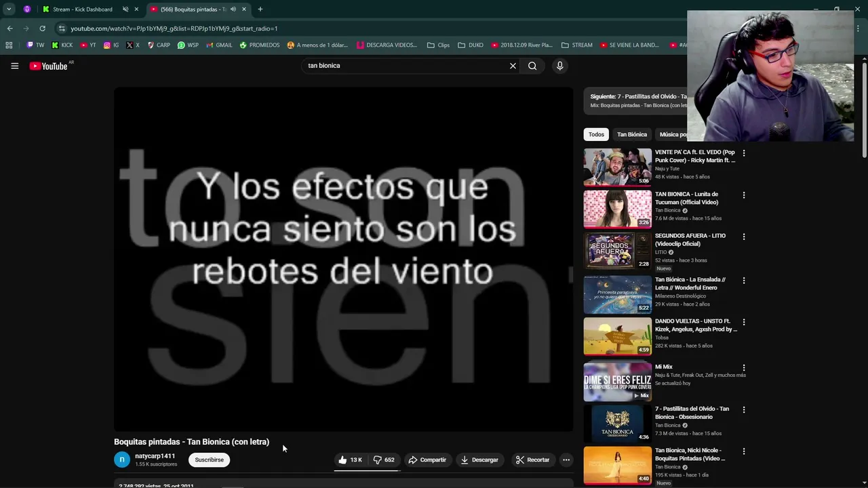Image resolution: width=868 pixels, height=488 pixels.
Task: Unmute the Kick Dashboard tab
Action: 125,9
